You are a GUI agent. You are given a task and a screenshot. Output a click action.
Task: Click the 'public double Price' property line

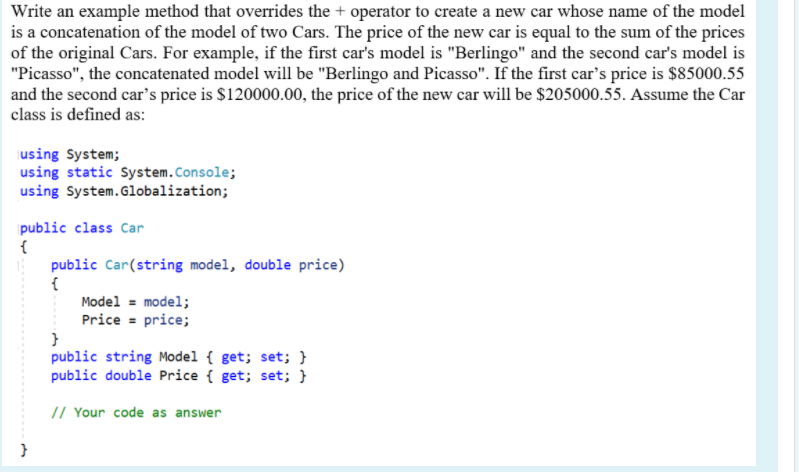(x=178, y=376)
